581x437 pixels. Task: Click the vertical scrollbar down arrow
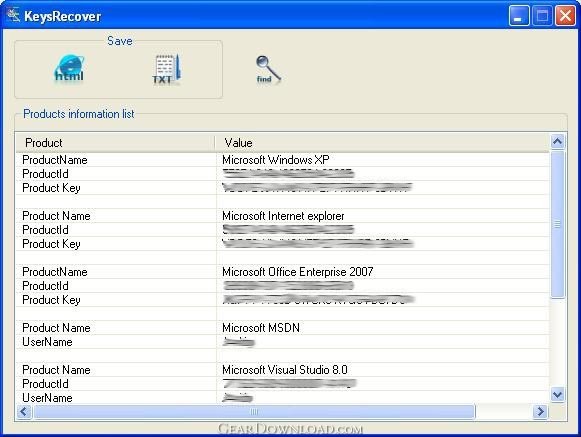557,394
